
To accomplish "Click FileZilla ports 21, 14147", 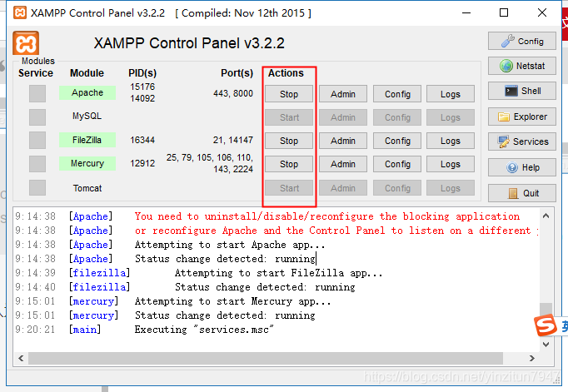I will 233,140.
